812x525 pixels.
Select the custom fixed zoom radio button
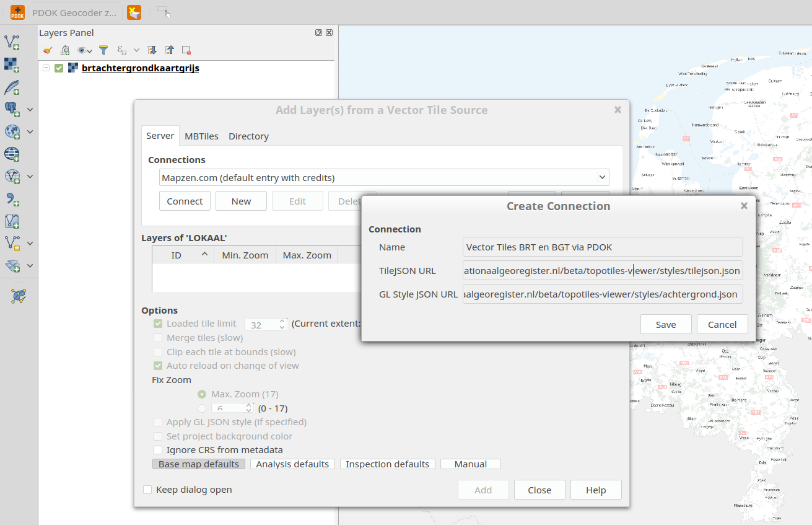[202, 408]
